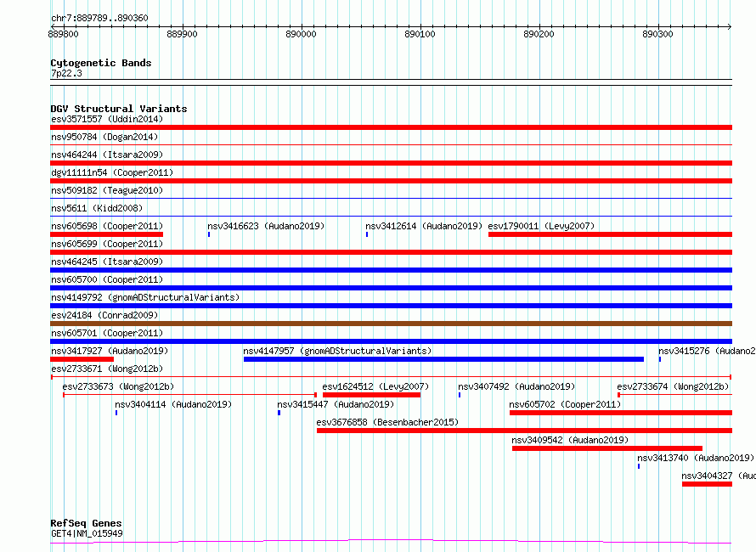The image size is (756, 552).
Task: Click the 890200 ruler coordinate
Action: pos(539,34)
